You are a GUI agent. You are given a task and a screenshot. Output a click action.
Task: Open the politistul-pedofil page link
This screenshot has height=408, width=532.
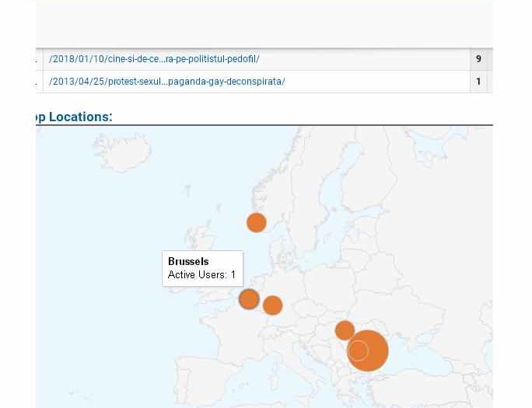click(x=154, y=59)
